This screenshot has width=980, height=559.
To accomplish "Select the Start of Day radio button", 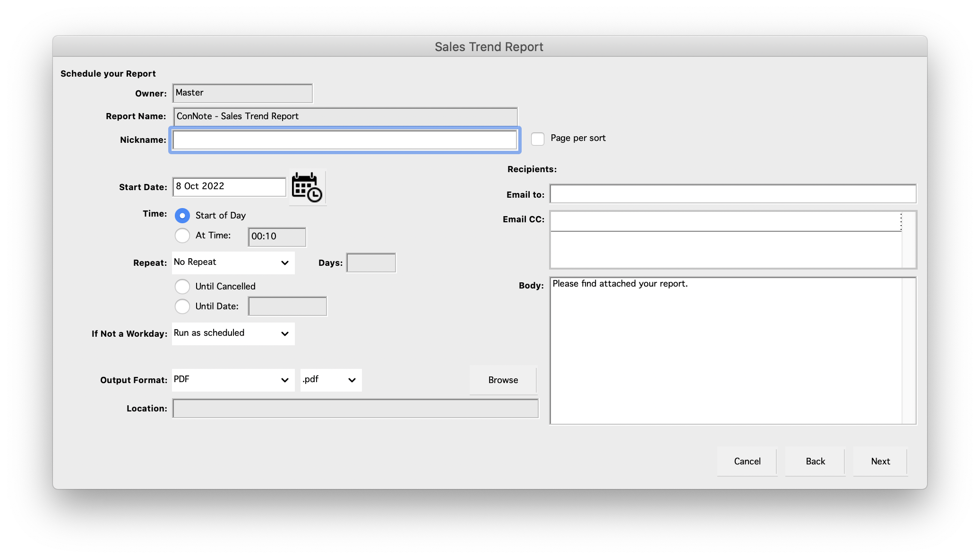I will (182, 216).
